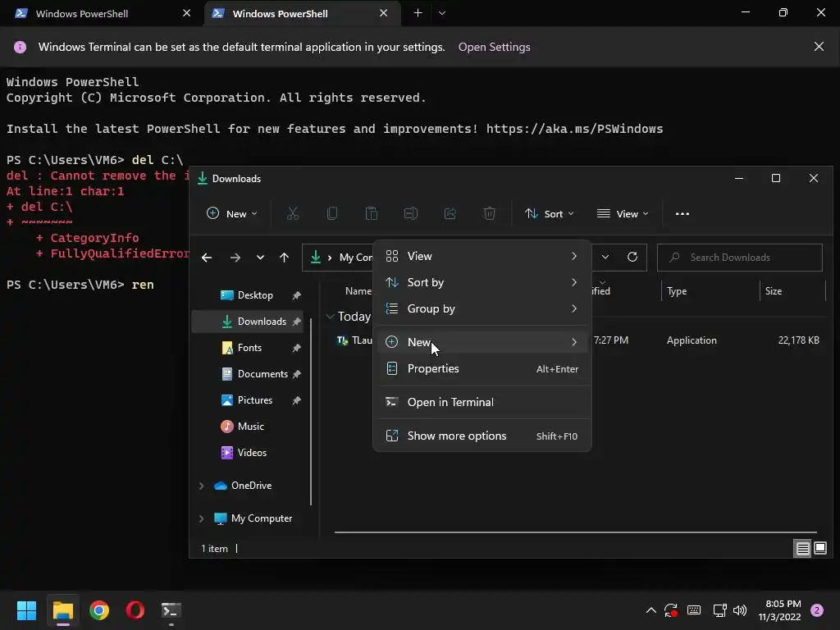Viewport: 840px width, 630px height.
Task: Click the network display tray icon
Action: tap(719, 610)
